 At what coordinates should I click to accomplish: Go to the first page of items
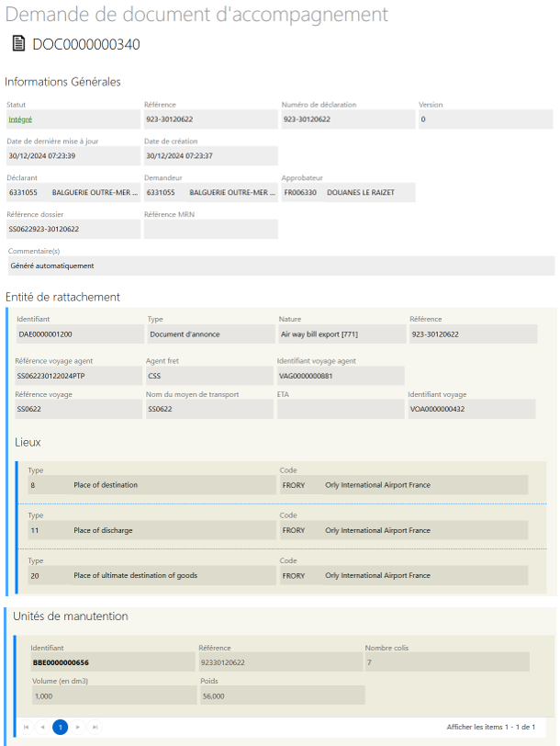point(26,727)
